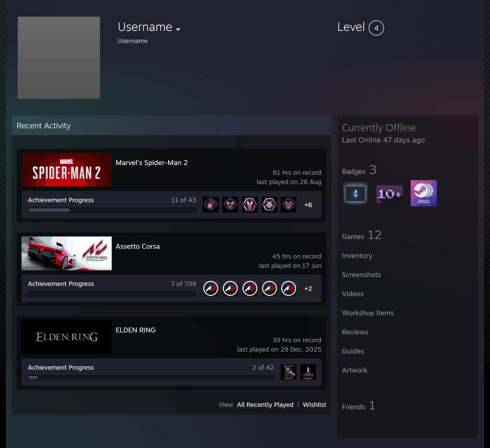Click the Marvel's Spider-Man 2 title

pos(152,163)
